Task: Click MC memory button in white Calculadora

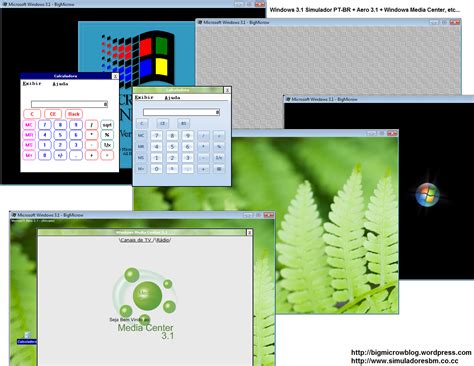Action: [29, 125]
